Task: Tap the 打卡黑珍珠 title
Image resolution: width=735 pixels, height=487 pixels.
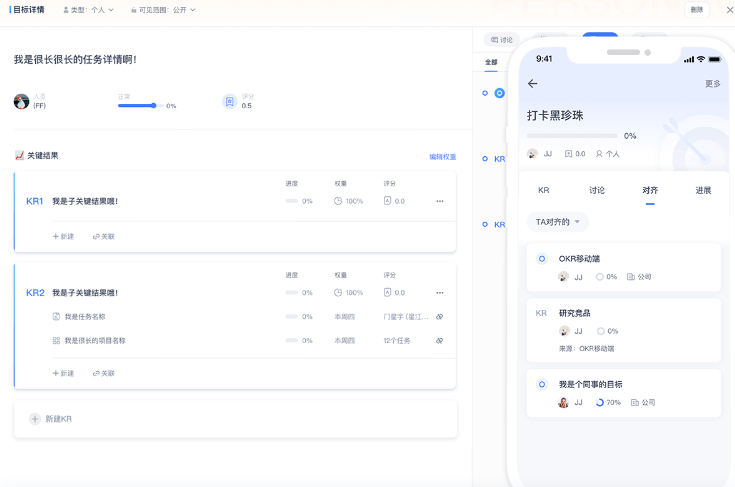Action: (x=555, y=115)
